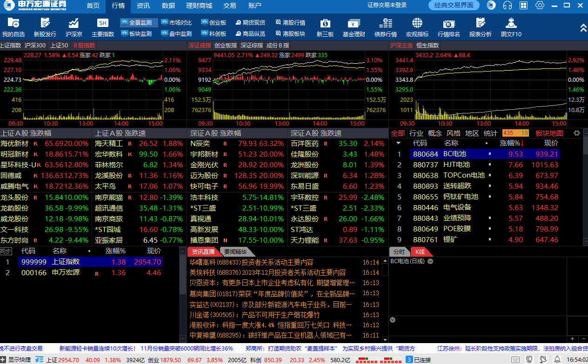The height and width of the screenshot is (364, 588).
Task: Open 数据 menu tab
Action: (x=168, y=6)
